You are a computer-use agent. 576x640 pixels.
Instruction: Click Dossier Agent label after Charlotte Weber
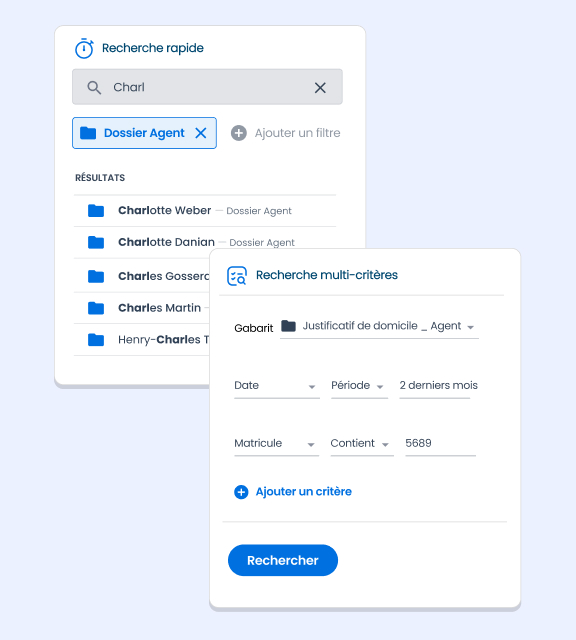tap(259, 211)
